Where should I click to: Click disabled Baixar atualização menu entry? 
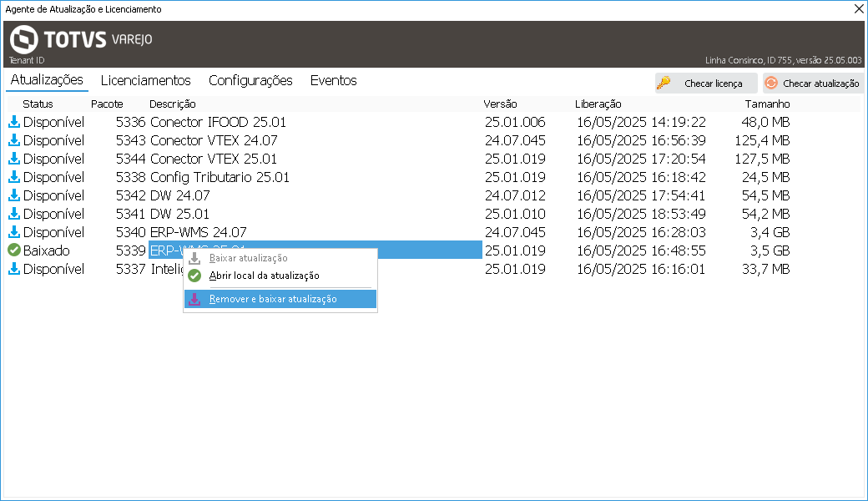click(x=280, y=258)
